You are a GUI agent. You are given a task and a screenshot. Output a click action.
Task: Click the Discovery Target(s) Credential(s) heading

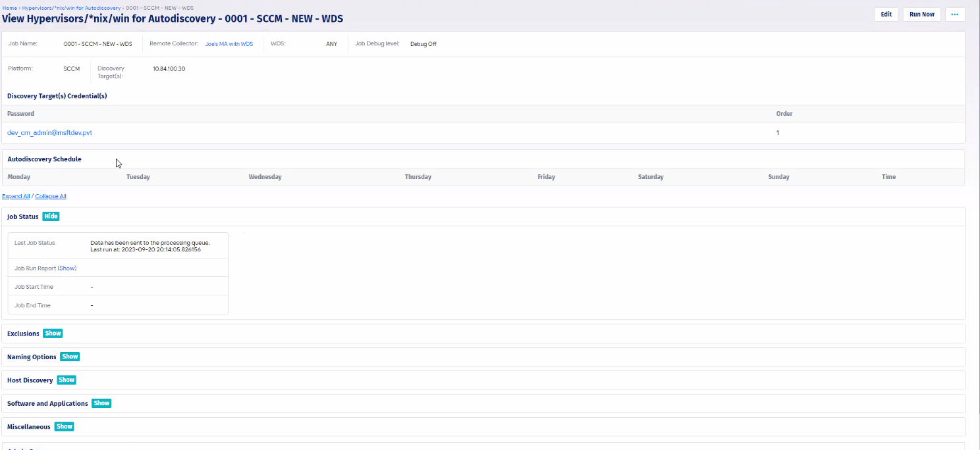[x=57, y=95]
